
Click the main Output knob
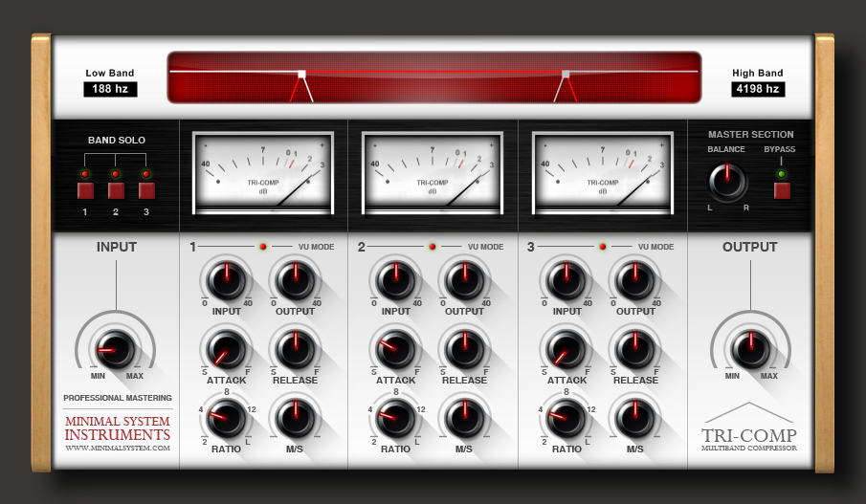pyautogui.click(x=750, y=349)
